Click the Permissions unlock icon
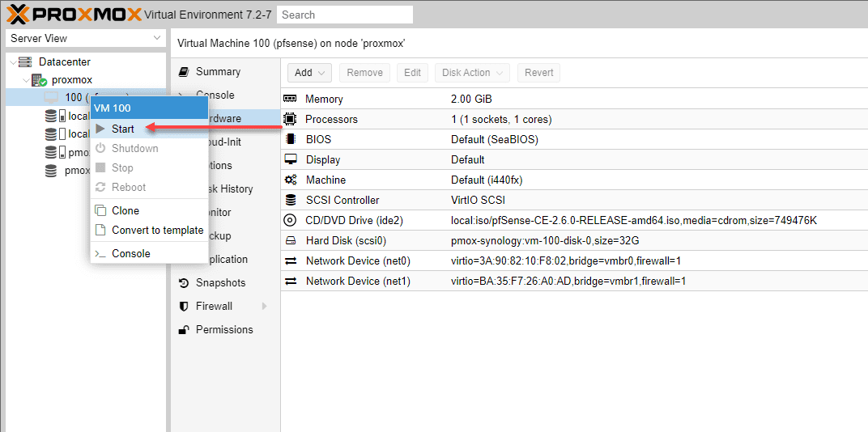 pos(184,330)
